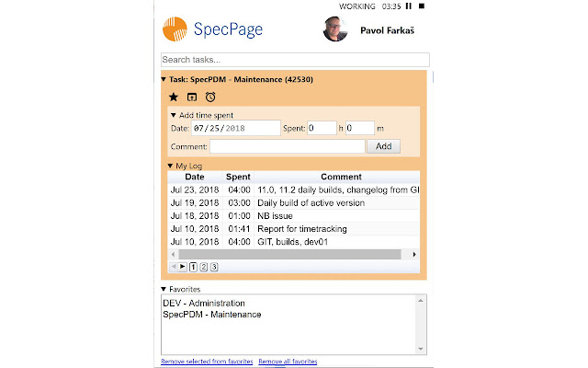Click log table scroll left arrow
The image size is (588, 368).
pyautogui.click(x=173, y=254)
